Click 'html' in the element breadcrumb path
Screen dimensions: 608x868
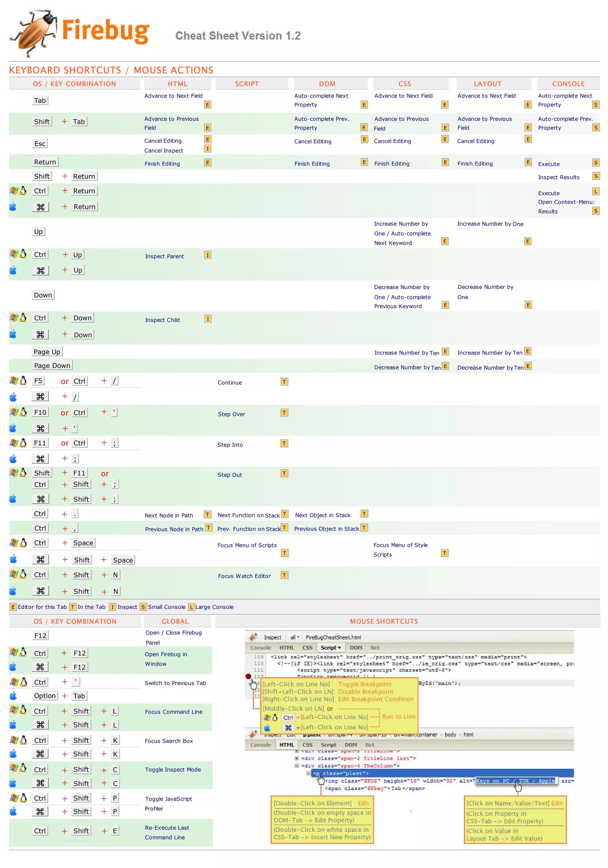pos(468,734)
